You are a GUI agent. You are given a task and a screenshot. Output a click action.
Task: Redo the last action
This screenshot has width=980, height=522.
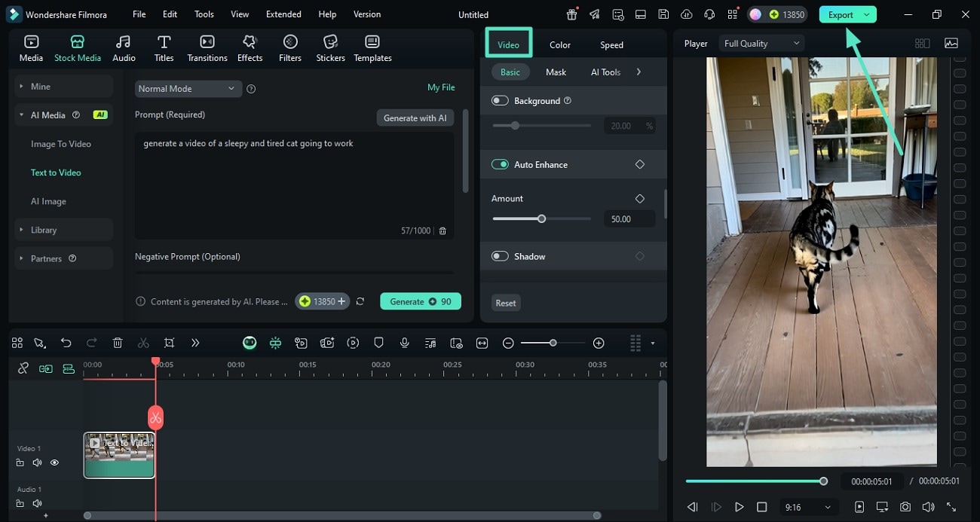(91, 343)
